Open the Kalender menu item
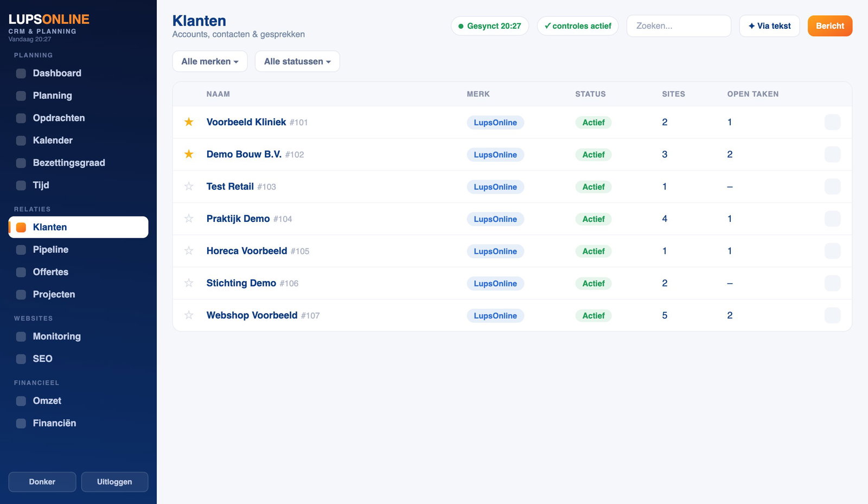868x504 pixels. tap(78, 141)
